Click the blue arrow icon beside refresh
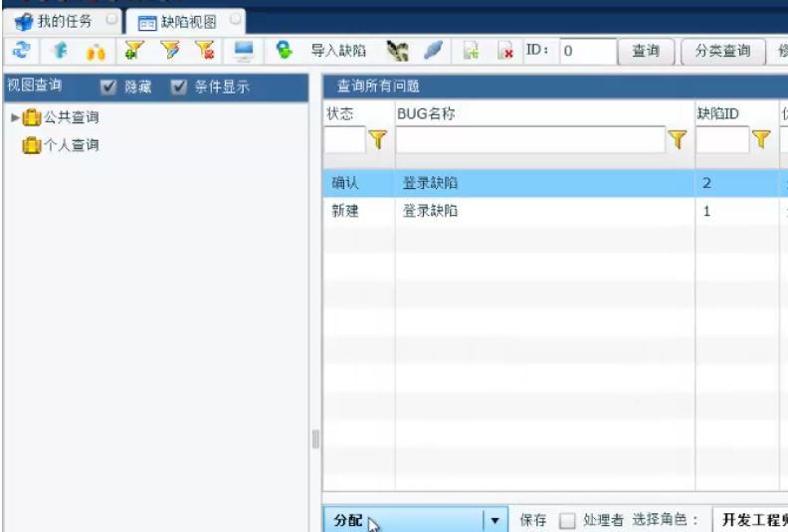 click(x=60, y=51)
